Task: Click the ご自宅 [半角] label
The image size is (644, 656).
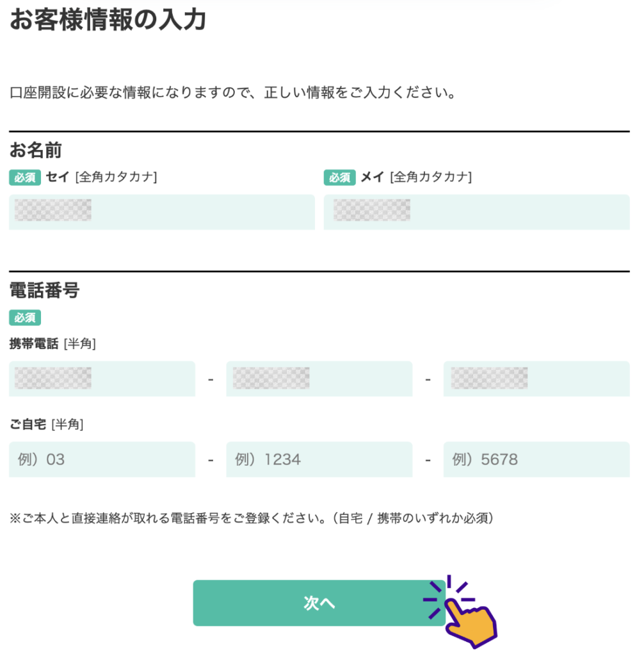Action: pos(46,424)
